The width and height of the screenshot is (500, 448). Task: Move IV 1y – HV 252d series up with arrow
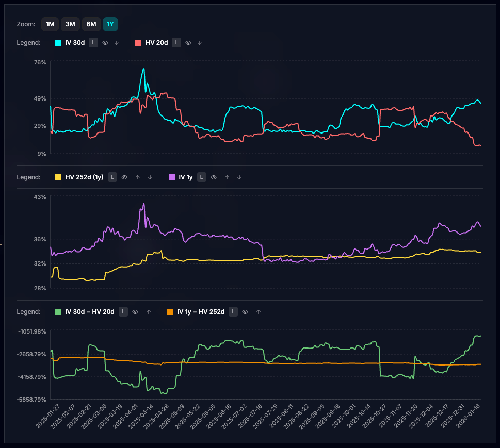(x=259, y=311)
